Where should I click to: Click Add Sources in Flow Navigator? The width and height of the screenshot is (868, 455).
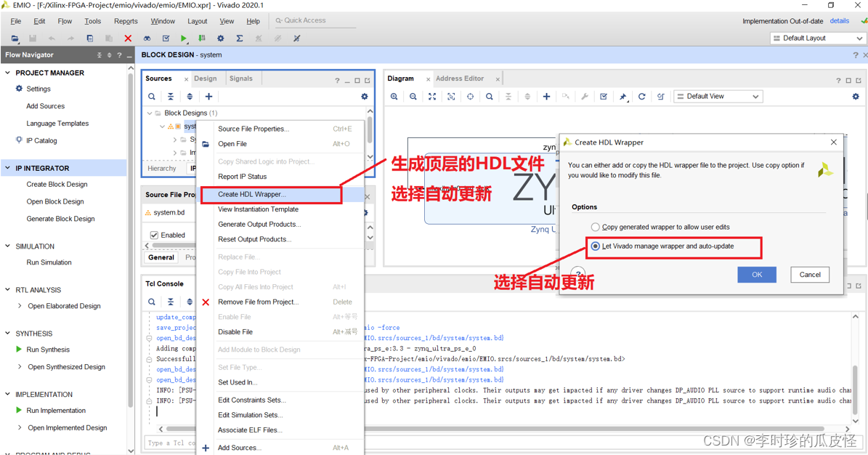[x=45, y=106]
